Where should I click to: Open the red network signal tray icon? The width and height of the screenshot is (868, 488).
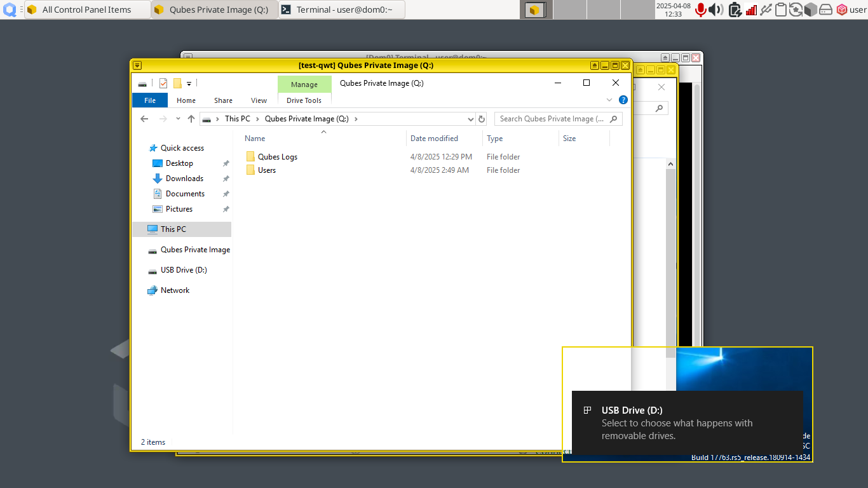click(x=751, y=10)
